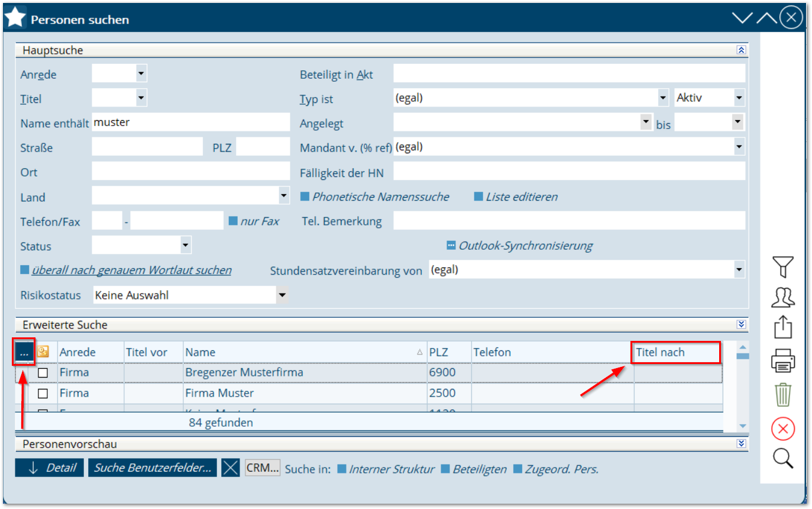Screen dimensions: 812x509
Task: Click the downward chevron in title bar
Action: click(742, 18)
